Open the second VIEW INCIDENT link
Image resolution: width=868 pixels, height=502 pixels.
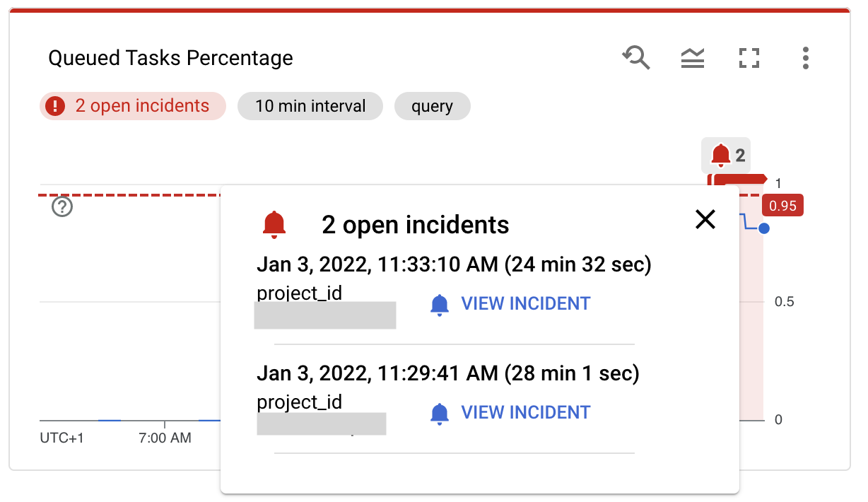(x=524, y=412)
